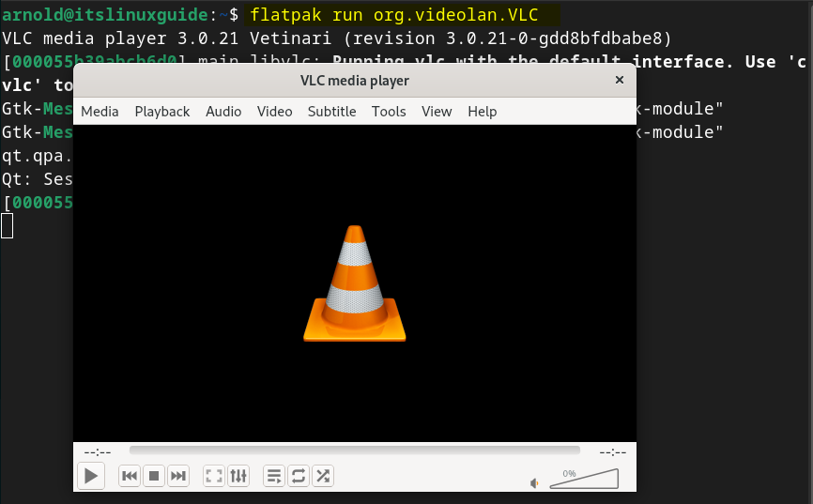Expand the Playback menu
Image resolution: width=813 pixels, height=504 pixels.
point(161,111)
